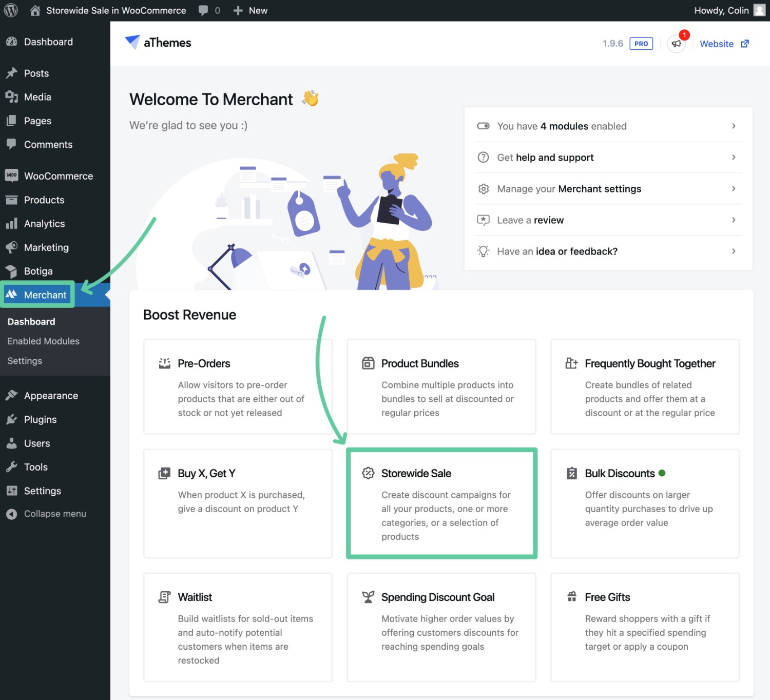
Task: Expand the help and support chevron
Action: point(734,157)
